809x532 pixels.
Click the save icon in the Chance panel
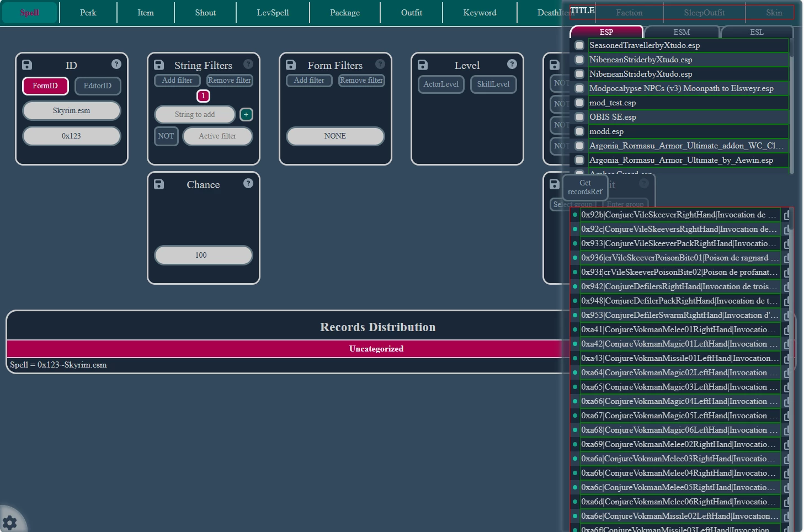(x=159, y=184)
